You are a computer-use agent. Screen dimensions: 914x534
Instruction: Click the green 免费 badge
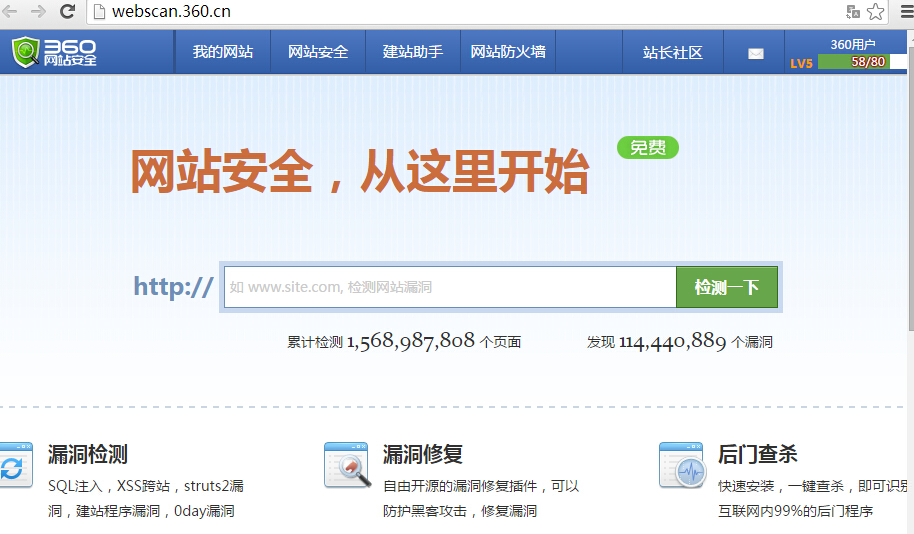coord(648,147)
